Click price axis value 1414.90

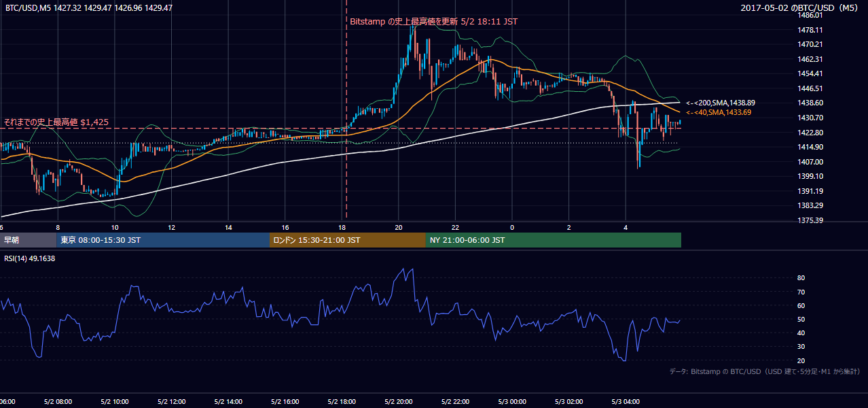coord(811,147)
